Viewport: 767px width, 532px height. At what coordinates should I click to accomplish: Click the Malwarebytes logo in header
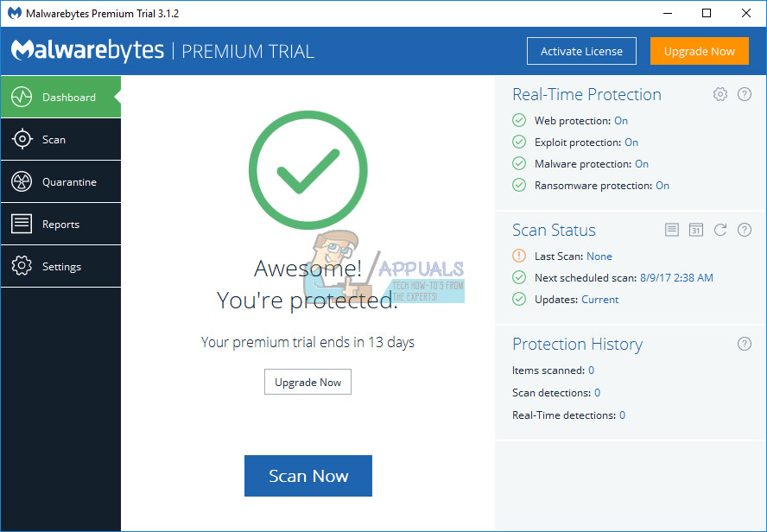click(x=87, y=51)
